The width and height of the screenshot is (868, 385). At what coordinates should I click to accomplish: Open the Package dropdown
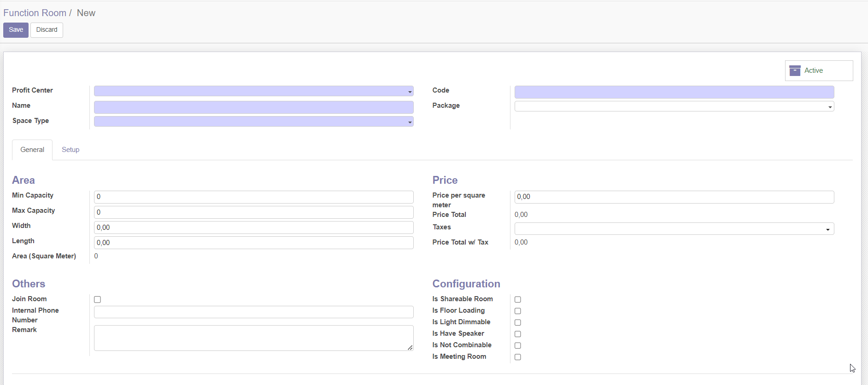(674, 106)
